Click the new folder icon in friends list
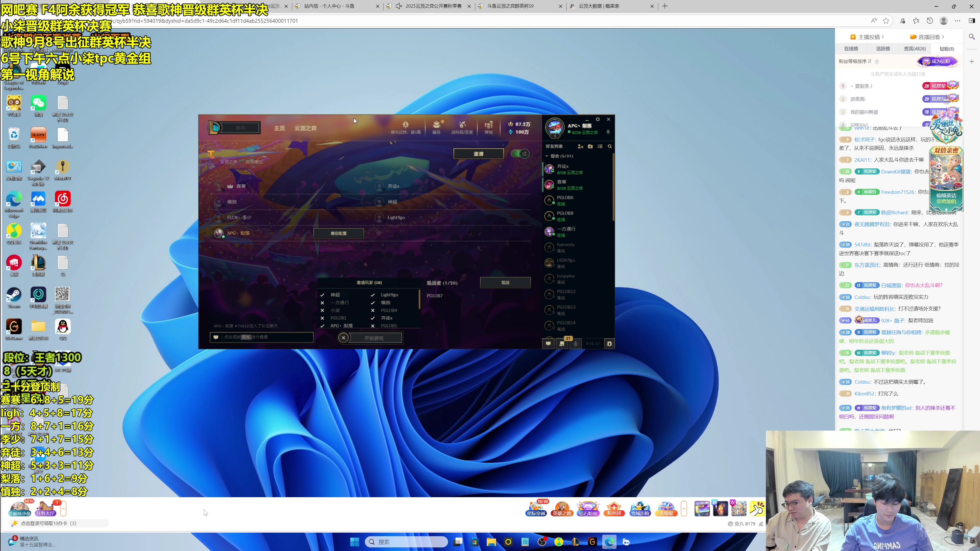Viewport: 980px width, 551px height. [590, 146]
